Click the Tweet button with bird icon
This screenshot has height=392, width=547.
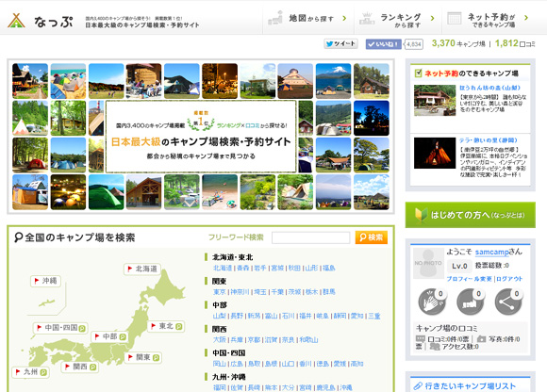tap(340, 44)
